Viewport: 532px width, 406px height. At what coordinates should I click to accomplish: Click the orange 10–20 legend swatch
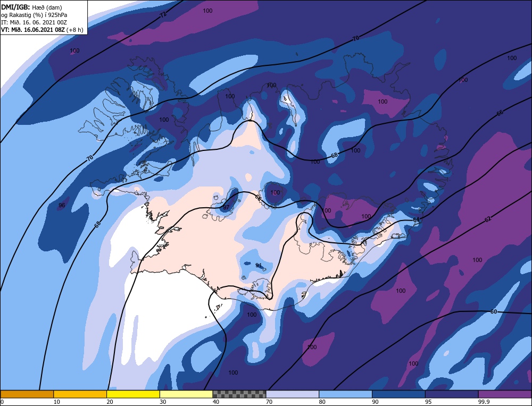(x=80, y=394)
